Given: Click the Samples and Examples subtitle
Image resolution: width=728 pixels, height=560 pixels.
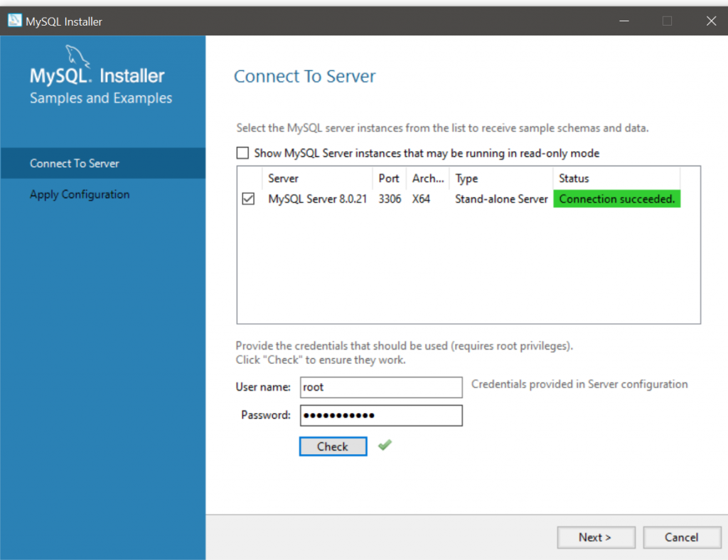Looking at the screenshot, I should coord(101,98).
